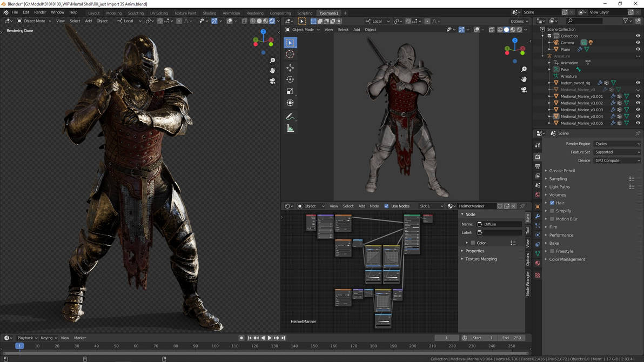The height and width of the screenshot is (362, 644).
Task: Select the Scale tool
Action: [x=290, y=91]
